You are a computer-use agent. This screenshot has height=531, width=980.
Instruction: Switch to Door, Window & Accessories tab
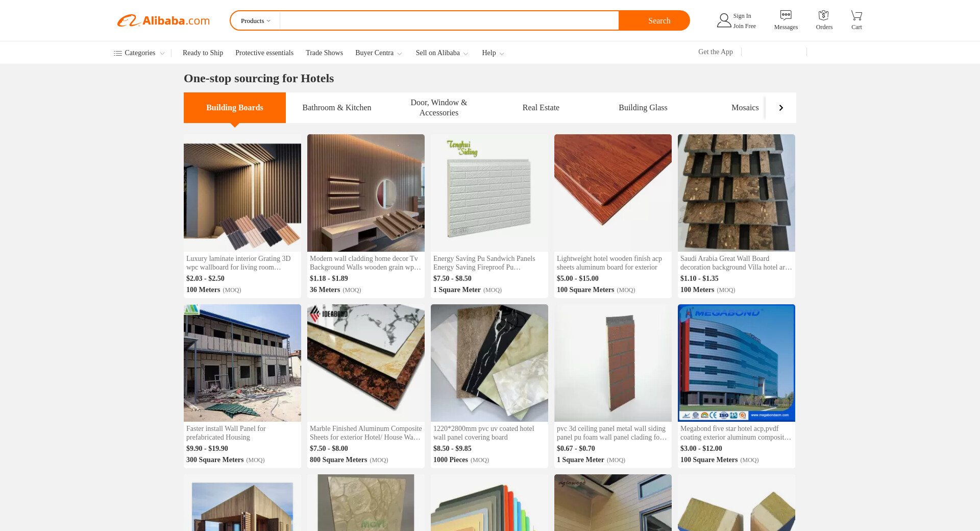coord(439,108)
